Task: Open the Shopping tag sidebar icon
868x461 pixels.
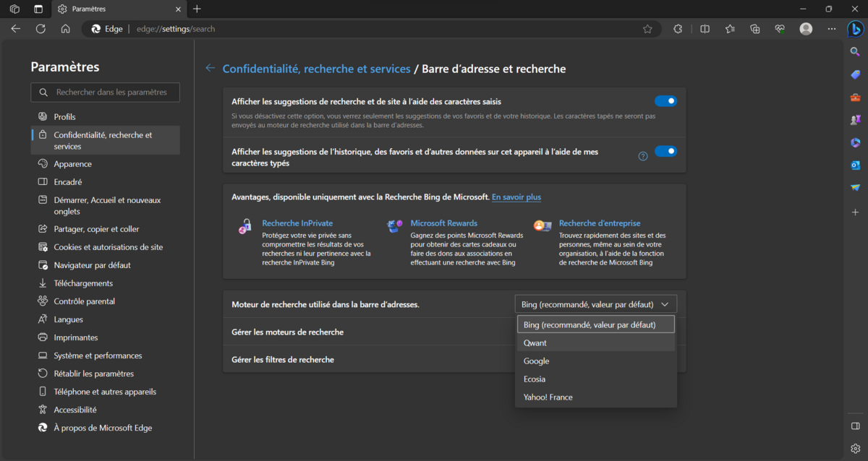Action: coord(855,74)
